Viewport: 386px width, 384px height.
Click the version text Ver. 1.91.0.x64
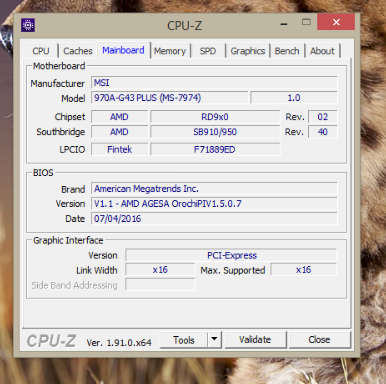pyautogui.click(x=119, y=342)
